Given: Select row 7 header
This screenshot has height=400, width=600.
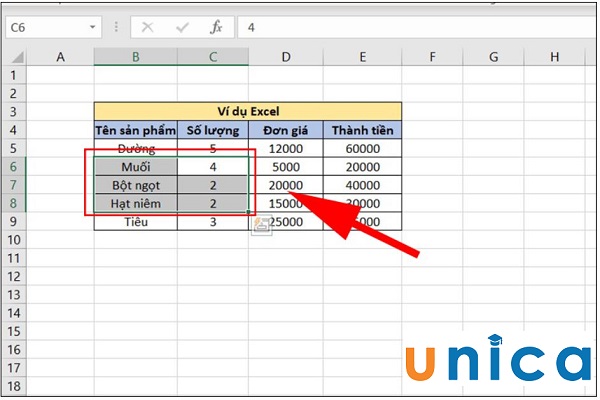Looking at the screenshot, I should click(x=14, y=185).
